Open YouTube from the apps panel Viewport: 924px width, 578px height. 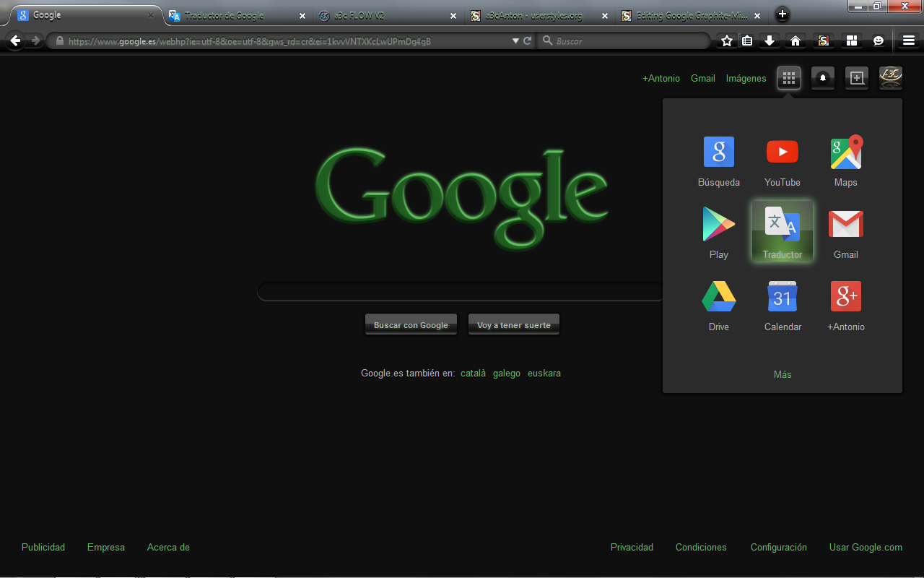tap(783, 162)
